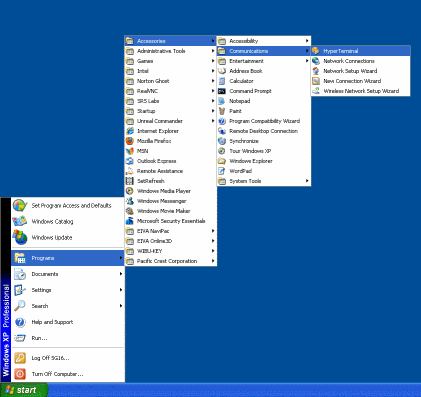Click the Windows Messenger icon
Image resolution: width=421 pixels, height=397 pixels.
point(130,201)
